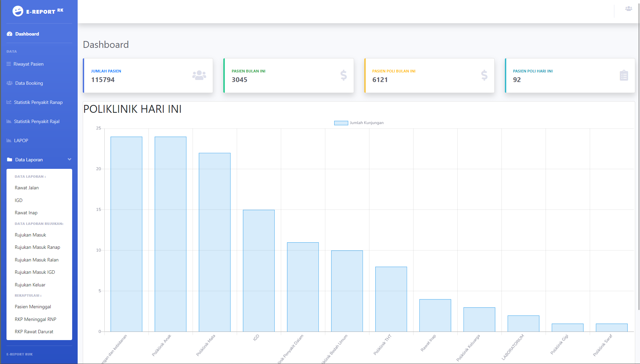640x364 pixels.
Task: Open RKP Rawat Darurat recap
Action: [34, 332]
